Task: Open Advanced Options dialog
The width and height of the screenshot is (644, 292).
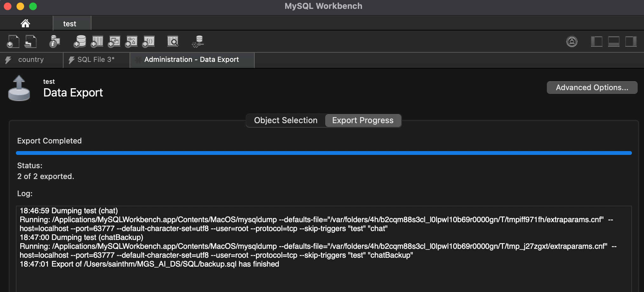Action: [592, 88]
